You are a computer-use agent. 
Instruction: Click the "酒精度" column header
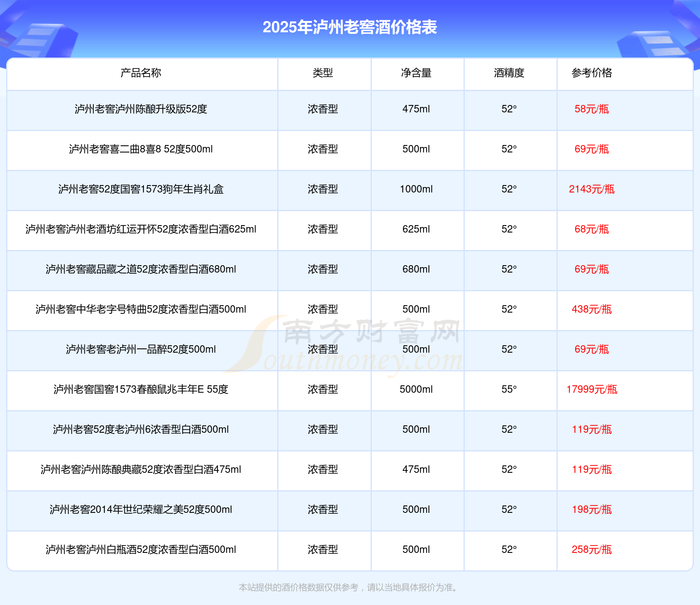(x=509, y=73)
